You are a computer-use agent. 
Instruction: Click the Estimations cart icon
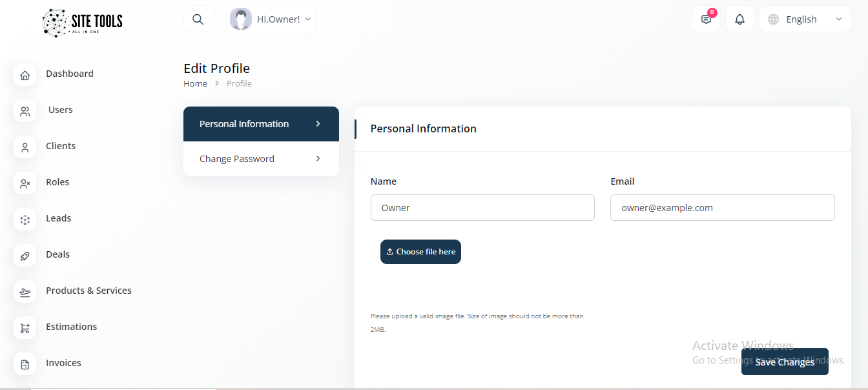tap(25, 329)
